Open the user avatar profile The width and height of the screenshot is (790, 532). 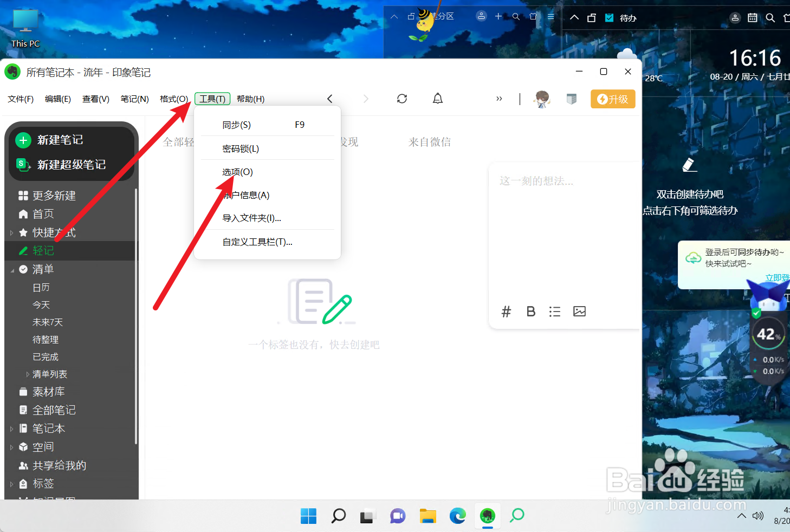[542, 99]
